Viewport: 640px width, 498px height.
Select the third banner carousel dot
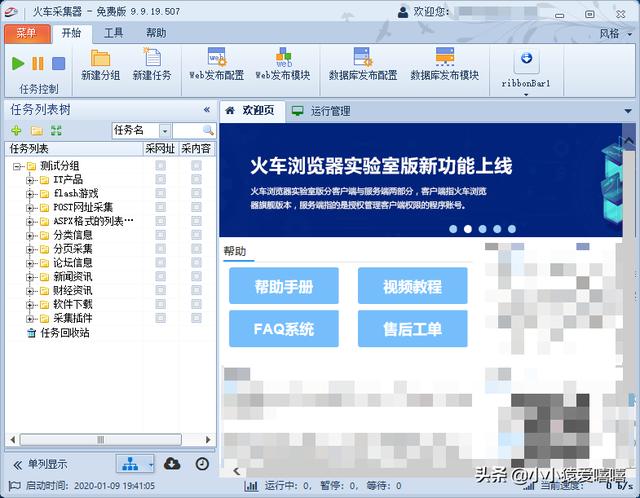click(482, 229)
